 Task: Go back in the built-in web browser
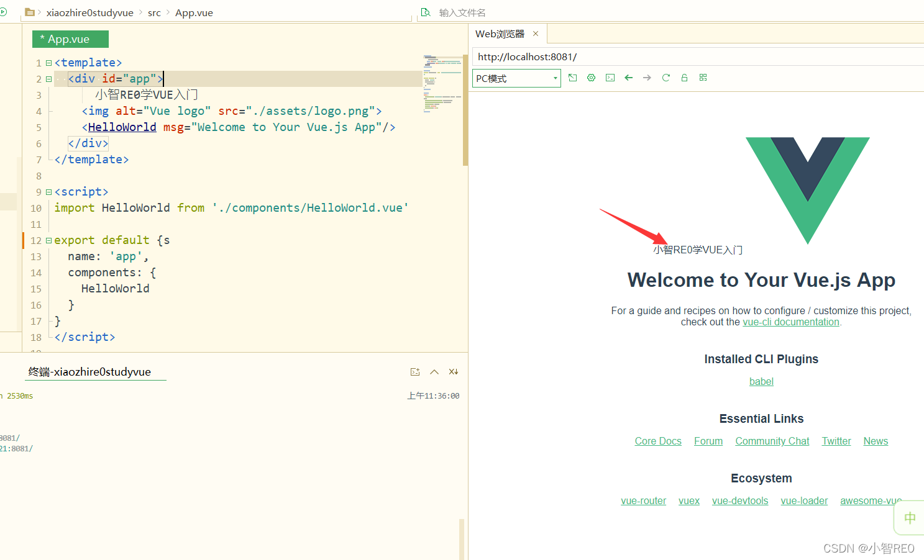(629, 78)
